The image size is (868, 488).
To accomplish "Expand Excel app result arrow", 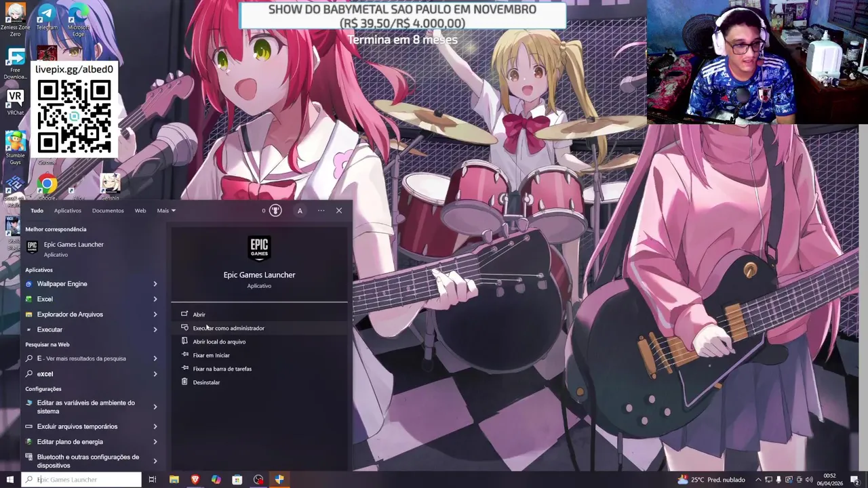I will pos(155,299).
